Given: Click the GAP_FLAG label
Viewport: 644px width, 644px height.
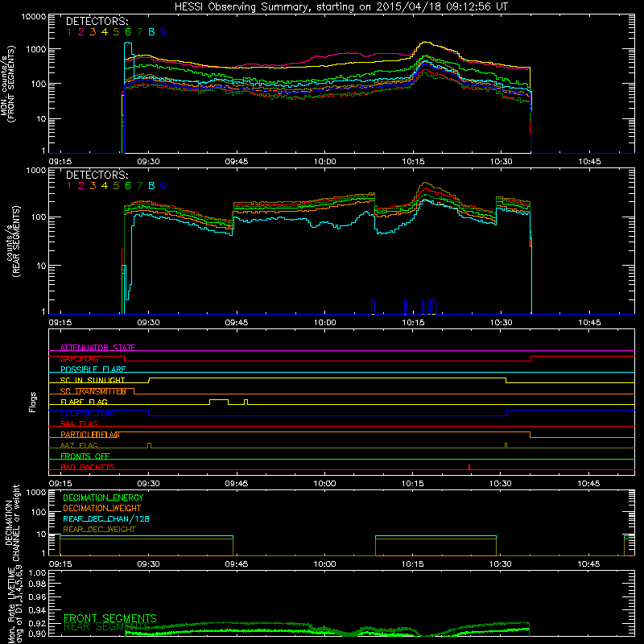Looking at the screenshot, I should click(x=79, y=358).
